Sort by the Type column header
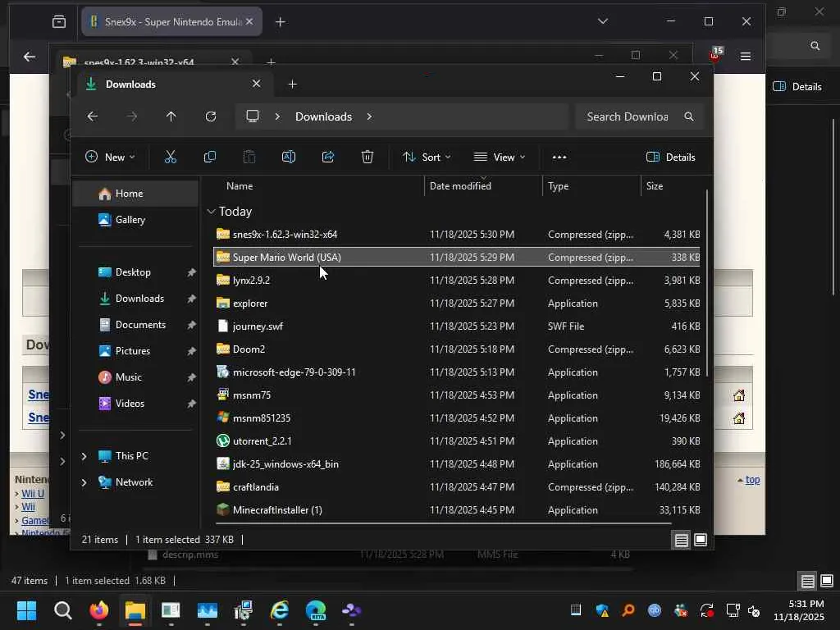 tap(591, 186)
